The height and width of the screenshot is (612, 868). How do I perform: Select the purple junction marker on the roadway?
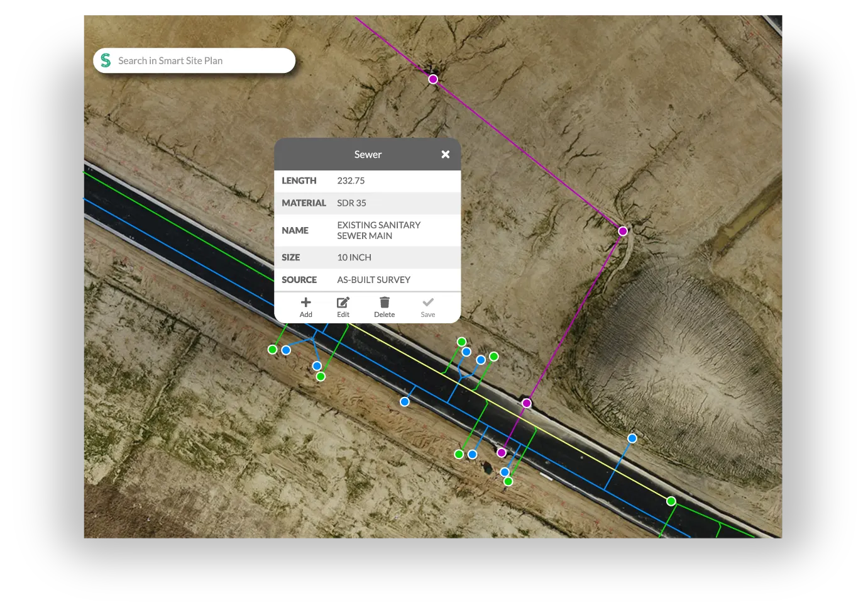(x=525, y=403)
